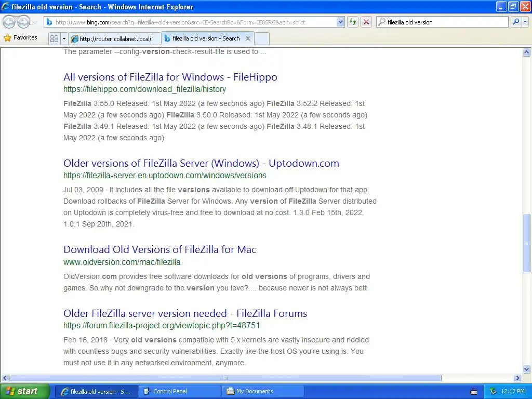Close the filezilla old version tab
Viewport: 532px width, 399px height.
click(248, 38)
